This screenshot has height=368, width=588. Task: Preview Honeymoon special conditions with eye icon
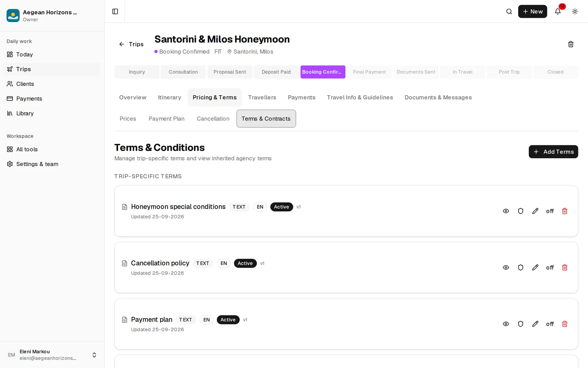coord(506,211)
